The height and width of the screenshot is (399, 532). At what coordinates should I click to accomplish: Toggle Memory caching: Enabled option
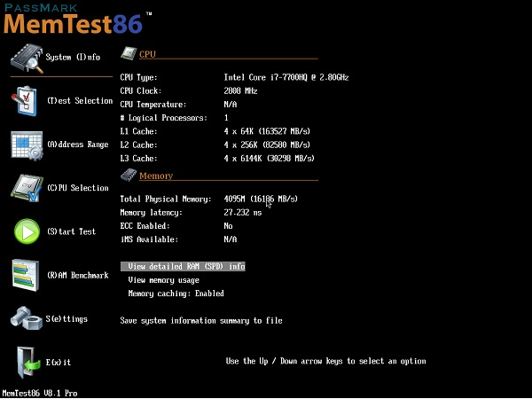(x=176, y=293)
